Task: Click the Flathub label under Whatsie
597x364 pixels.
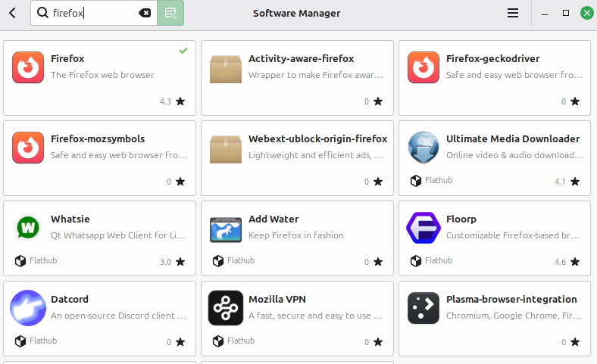Action: 43,261
